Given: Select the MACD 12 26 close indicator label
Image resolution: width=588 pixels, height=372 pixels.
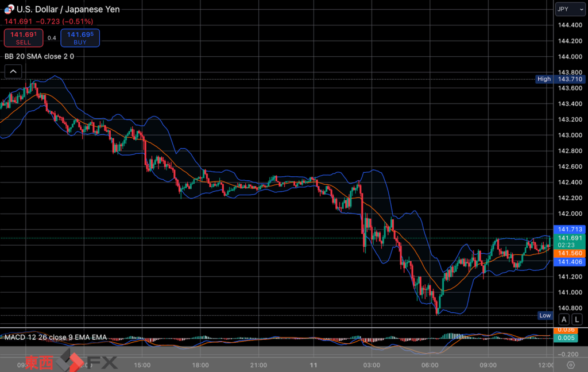Looking at the screenshot, I should click(x=55, y=337).
